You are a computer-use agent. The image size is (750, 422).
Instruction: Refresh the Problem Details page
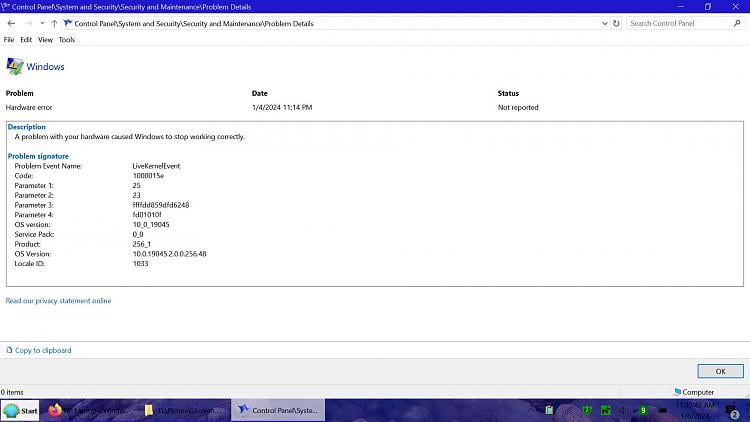point(616,23)
